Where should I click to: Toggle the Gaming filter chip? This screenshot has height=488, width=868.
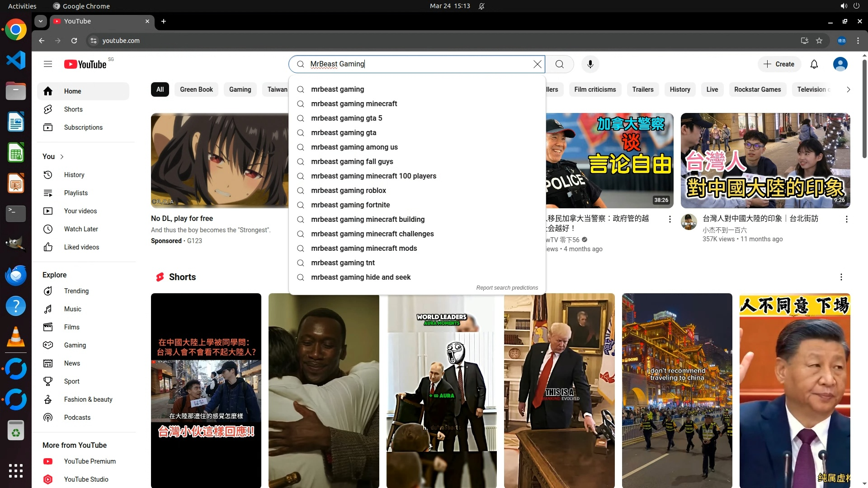point(240,89)
